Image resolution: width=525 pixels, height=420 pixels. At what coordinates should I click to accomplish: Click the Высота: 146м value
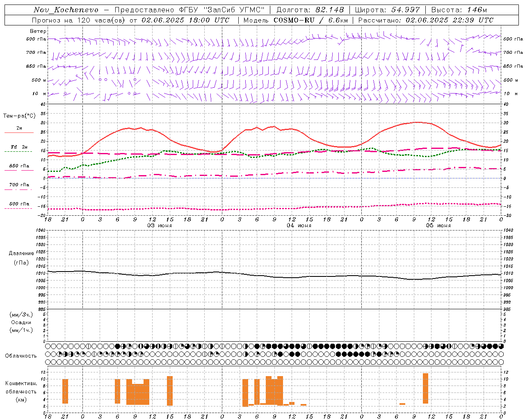tap(459, 10)
